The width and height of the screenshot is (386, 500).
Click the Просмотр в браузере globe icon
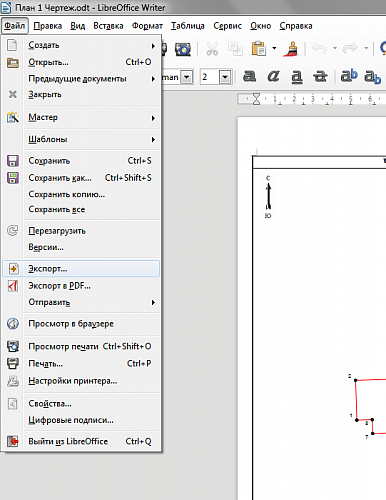point(13,324)
